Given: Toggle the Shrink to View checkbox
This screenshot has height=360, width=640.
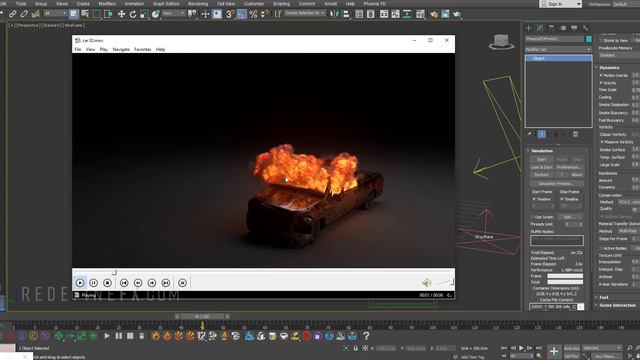Looking at the screenshot, I should point(601,40).
